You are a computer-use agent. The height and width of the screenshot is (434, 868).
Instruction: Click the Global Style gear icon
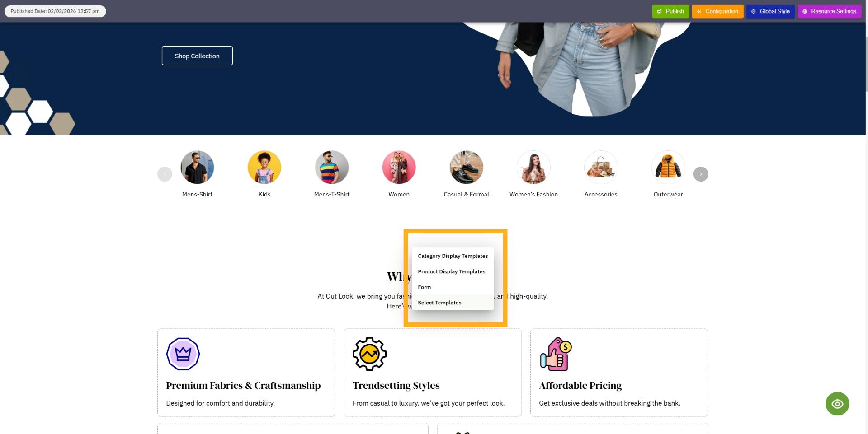pyautogui.click(x=753, y=11)
